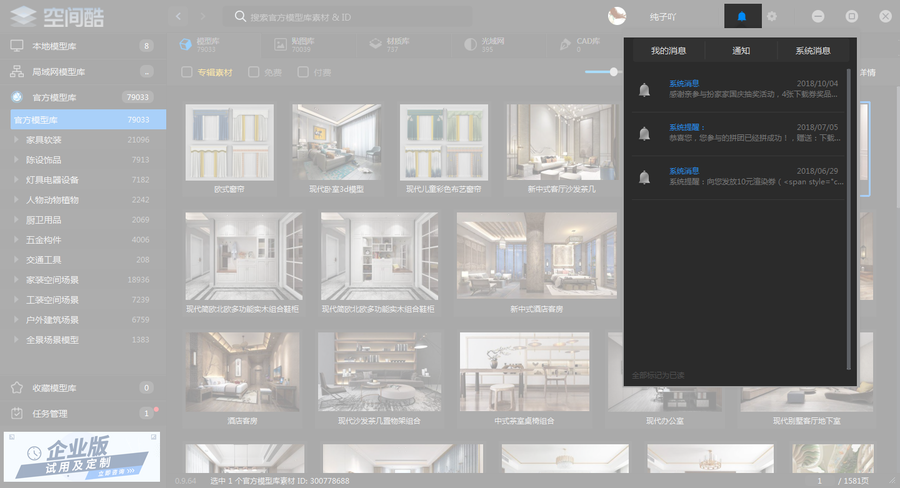Click the 任务管理 clipboard icon
Screen dimensions: 900x488
pyautogui.click(x=17, y=413)
